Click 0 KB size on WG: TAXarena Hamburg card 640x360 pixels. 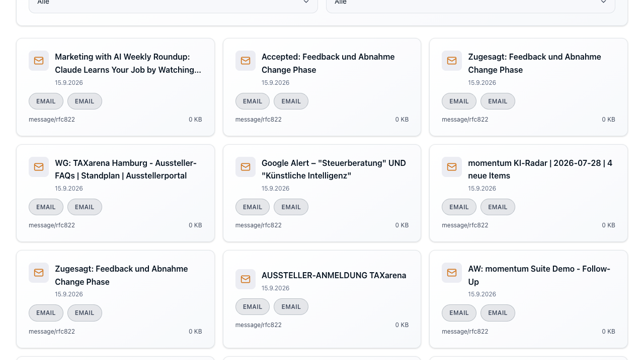[196, 225]
